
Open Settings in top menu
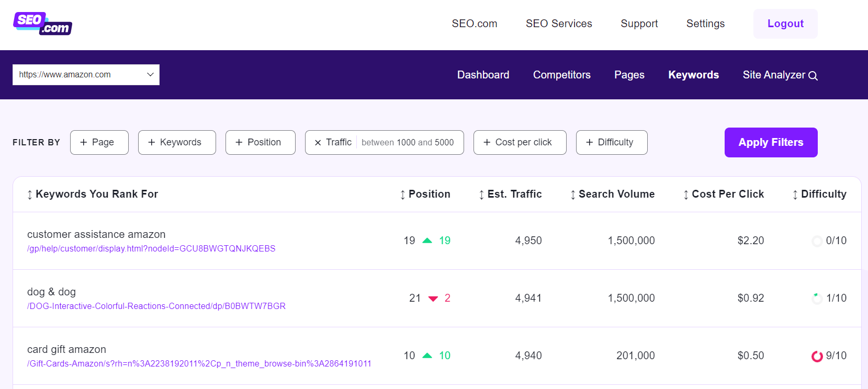(x=705, y=24)
